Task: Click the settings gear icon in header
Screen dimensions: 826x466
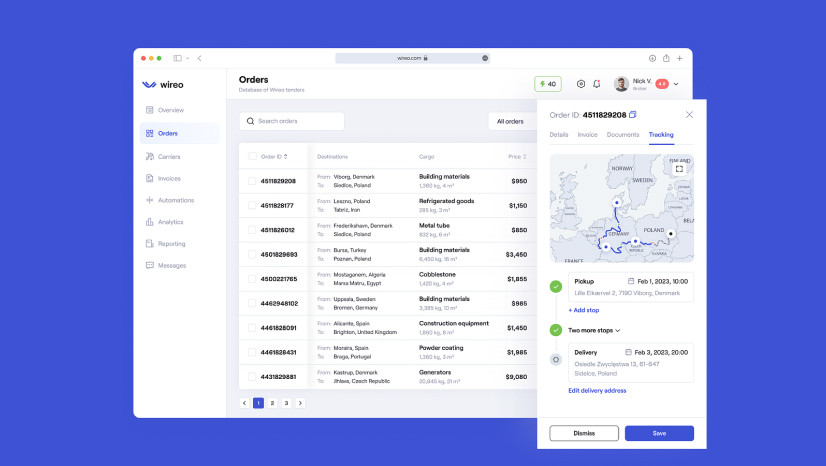Action: (581, 84)
